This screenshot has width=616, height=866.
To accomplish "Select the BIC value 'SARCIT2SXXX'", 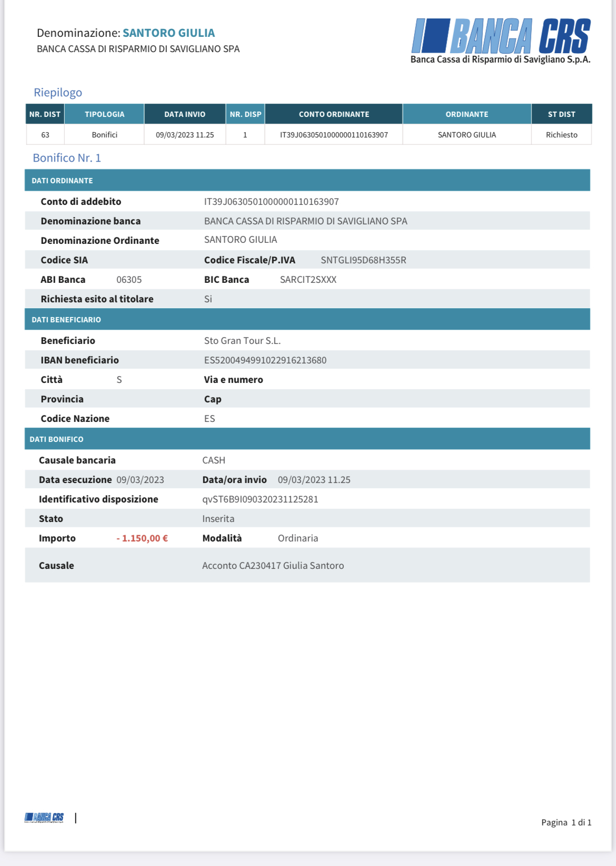I will [x=308, y=280].
